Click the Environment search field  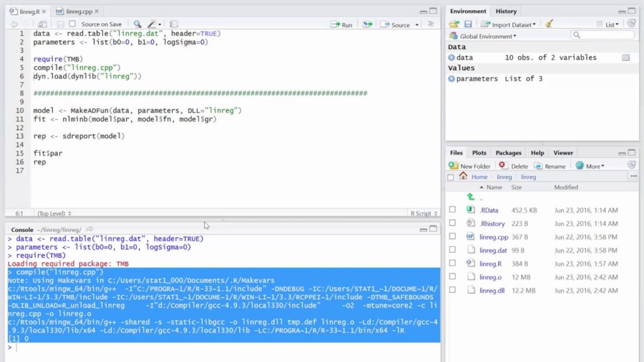pyautogui.click(x=602, y=35)
